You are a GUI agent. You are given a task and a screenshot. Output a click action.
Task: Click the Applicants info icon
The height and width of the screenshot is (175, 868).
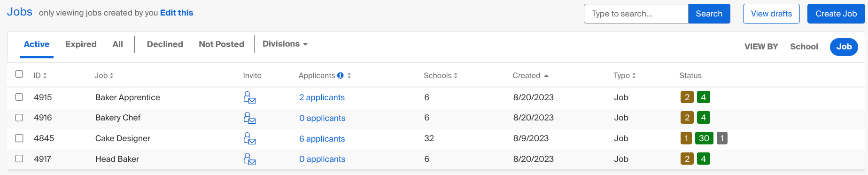(x=341, y=75)
